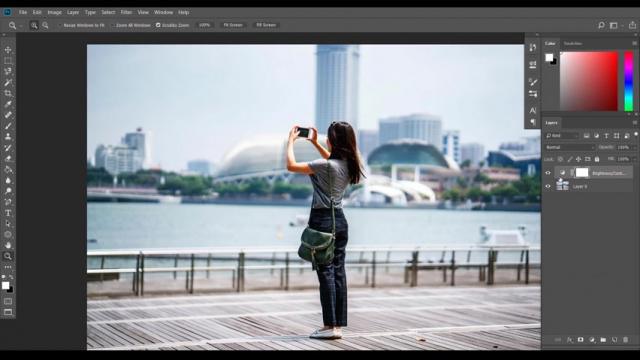Screen dimensions: 640x360
Task: Select the Healing Brush tool
Action: 8,115
